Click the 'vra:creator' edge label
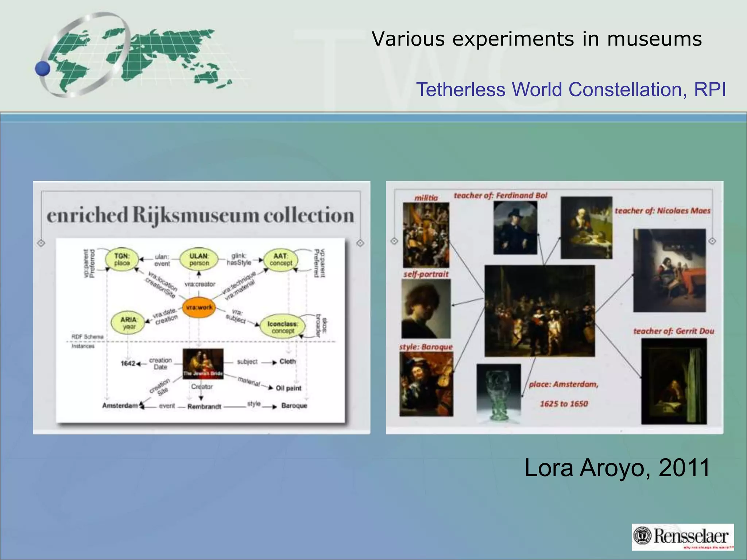Screen dimensions: 747x560 click(200, 284)
